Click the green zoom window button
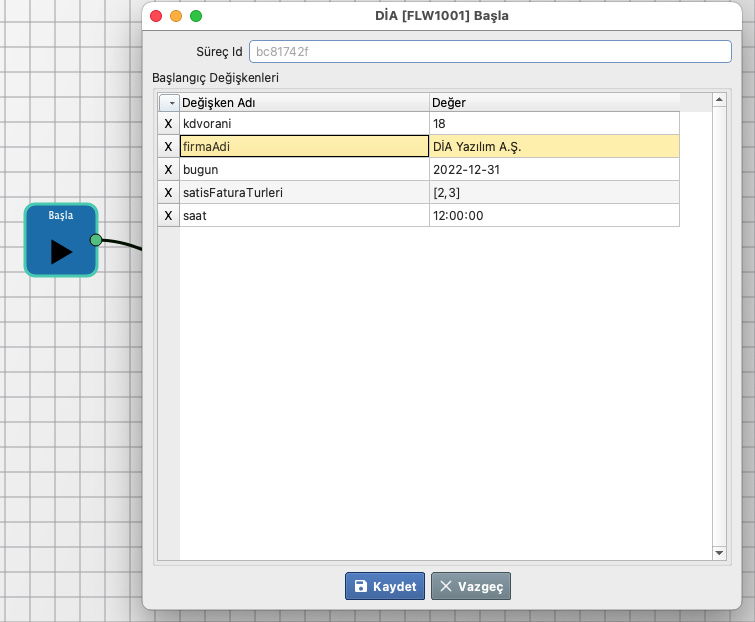755x622 pixels. [x=196, y=16]
